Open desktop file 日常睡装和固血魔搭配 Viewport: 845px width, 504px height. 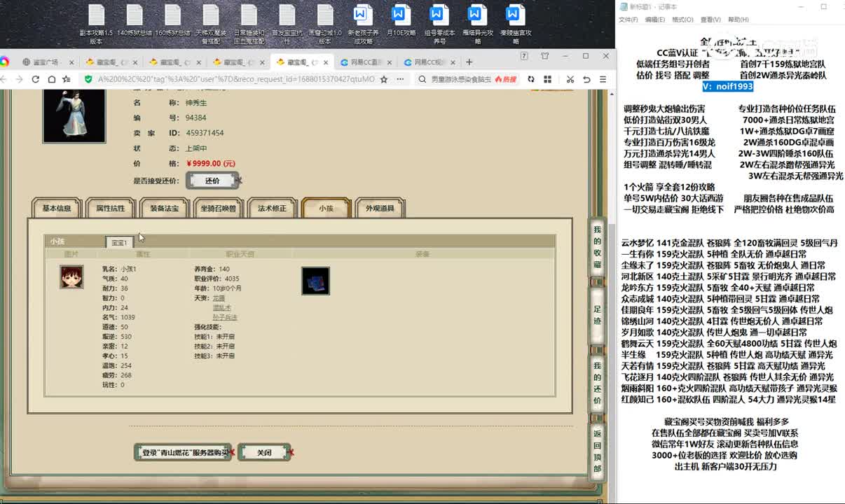tap(249, 23)
